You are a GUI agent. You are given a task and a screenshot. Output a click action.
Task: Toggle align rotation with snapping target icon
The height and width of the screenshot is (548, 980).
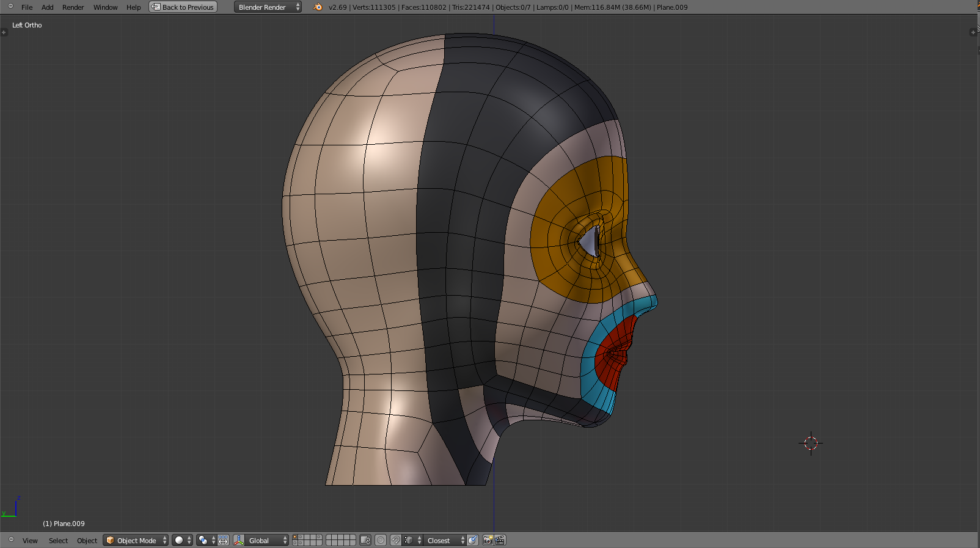coord(472,540)
